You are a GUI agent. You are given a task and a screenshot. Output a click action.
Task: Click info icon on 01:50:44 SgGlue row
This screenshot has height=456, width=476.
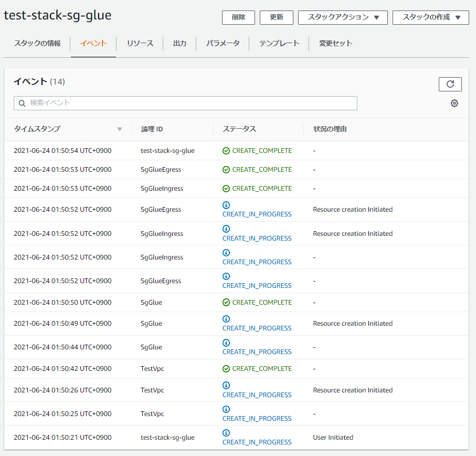226,343
